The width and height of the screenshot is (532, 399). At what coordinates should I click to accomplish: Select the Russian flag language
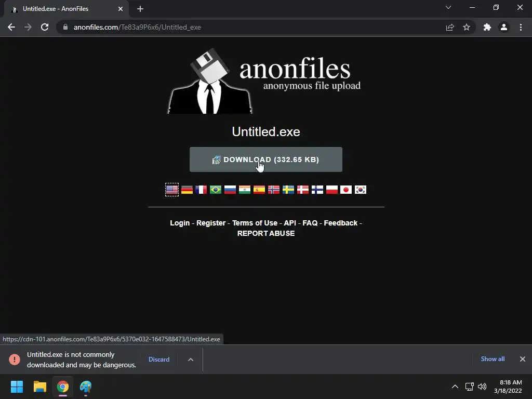[x=230, y=190]
